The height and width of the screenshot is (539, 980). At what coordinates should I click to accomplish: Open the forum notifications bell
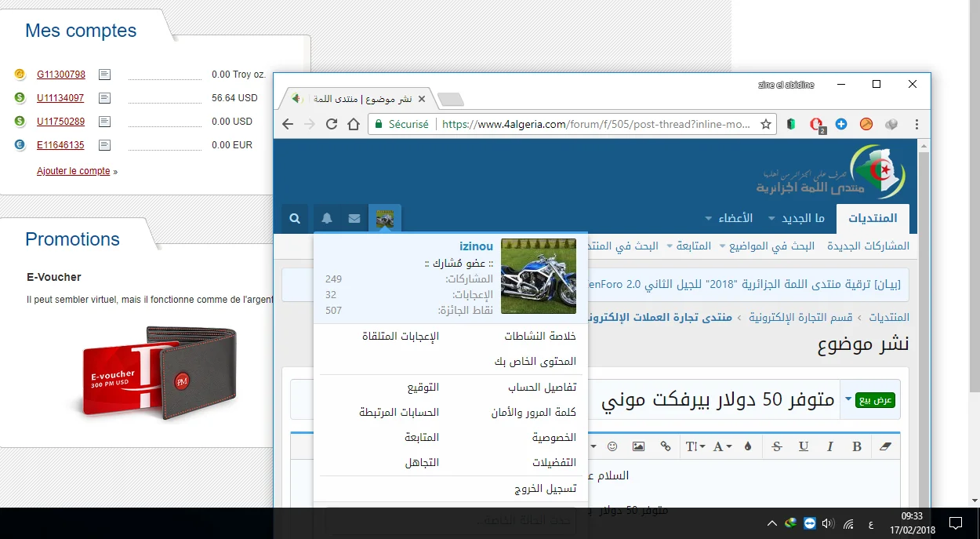[327, 219]
